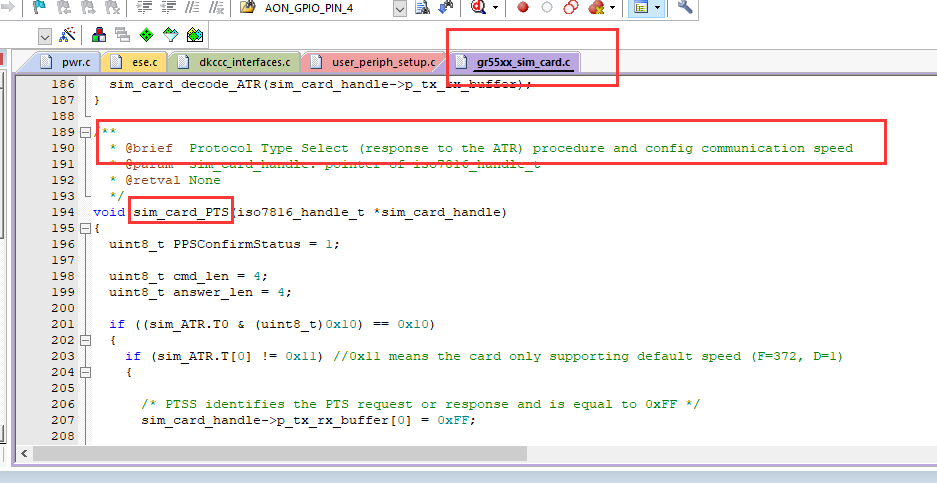Open Find in Files (folder with binoculars)
Image resolution: width=937 pixels, height=483 pixels.
tap(247, 7)
